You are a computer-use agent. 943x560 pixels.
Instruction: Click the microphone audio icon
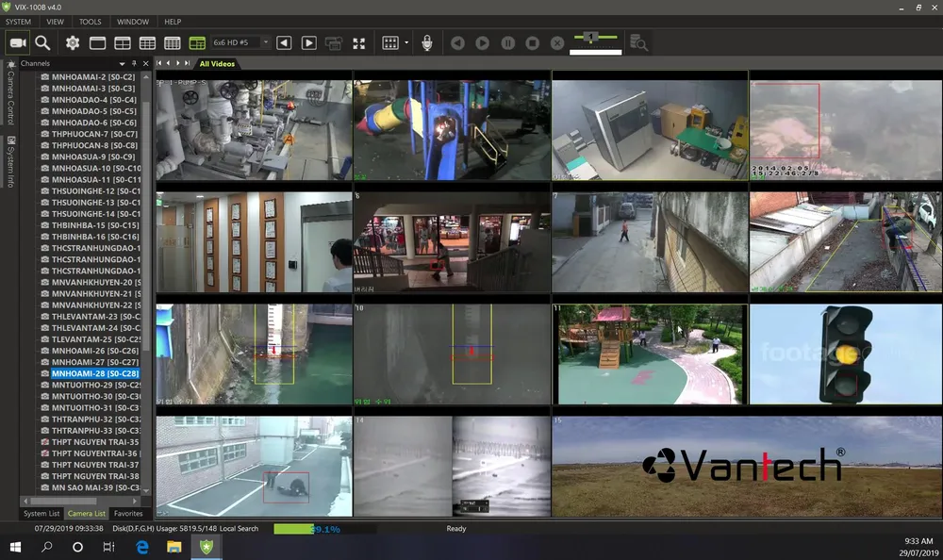(427, 42)
